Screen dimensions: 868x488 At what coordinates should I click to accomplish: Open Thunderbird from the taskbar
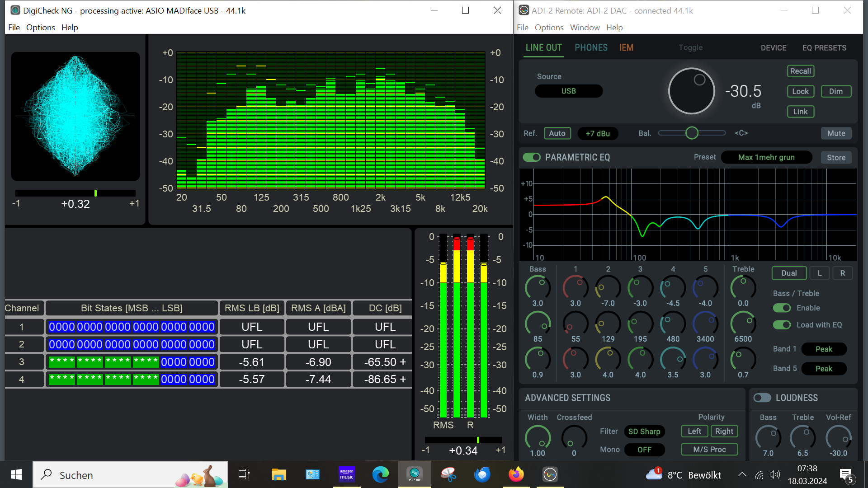coord(482,474)
